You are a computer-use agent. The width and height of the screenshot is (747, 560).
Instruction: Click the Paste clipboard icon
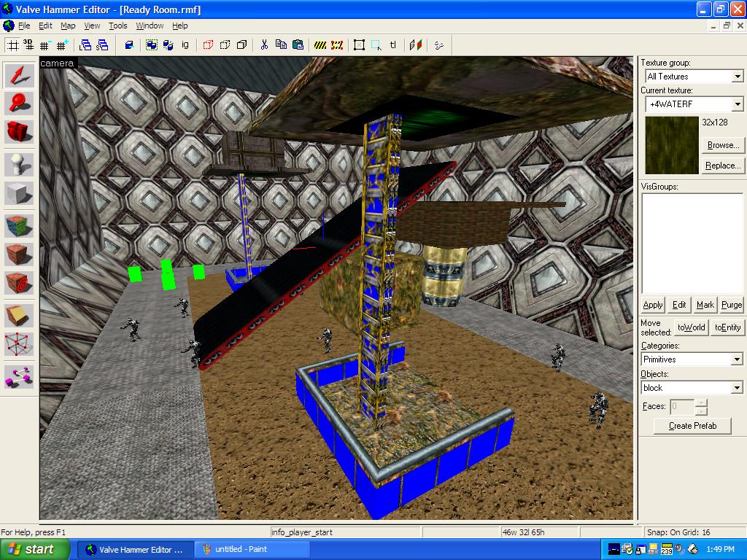tap(298, 45)
